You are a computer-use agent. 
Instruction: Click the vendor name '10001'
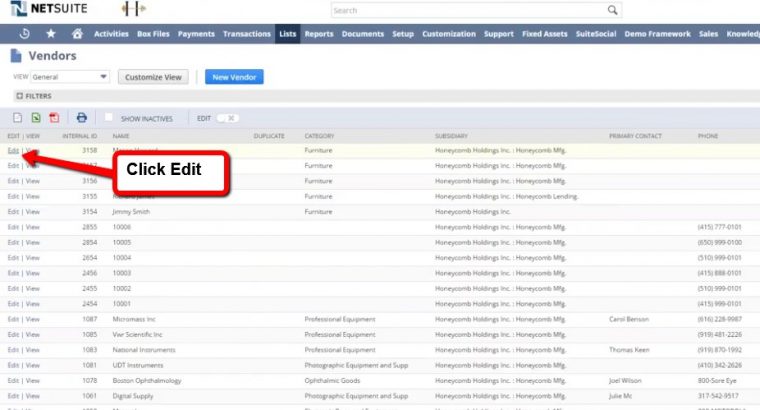122,304
